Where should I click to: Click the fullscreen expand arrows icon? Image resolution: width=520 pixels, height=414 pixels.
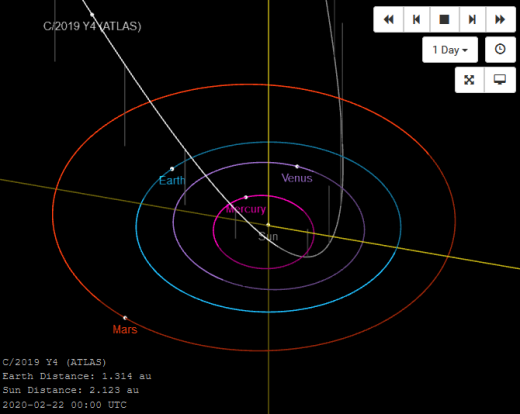point(469,80)
